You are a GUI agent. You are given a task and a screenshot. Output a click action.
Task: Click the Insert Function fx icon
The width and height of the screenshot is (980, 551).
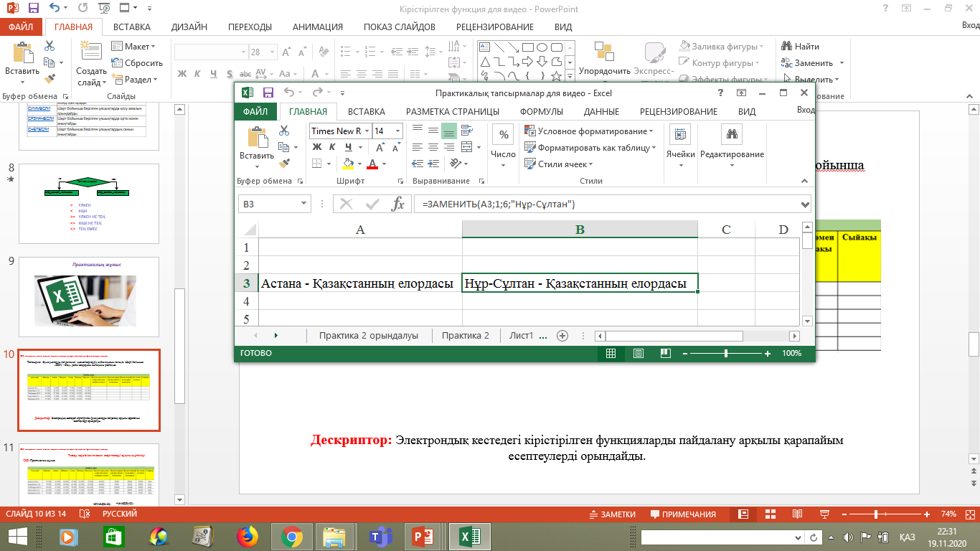(397, 204)
